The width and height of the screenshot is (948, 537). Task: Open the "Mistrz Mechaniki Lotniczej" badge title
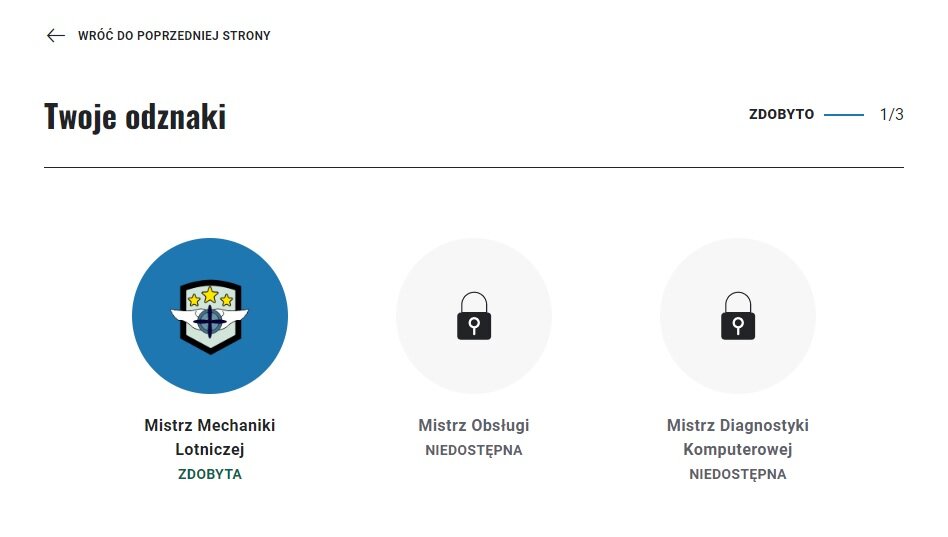coord(210,437)
